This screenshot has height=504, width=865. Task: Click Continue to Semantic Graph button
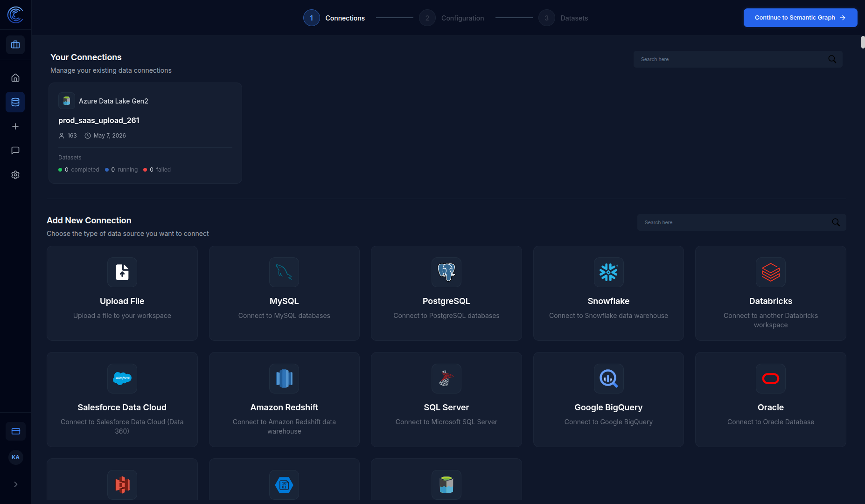point(800,18)
